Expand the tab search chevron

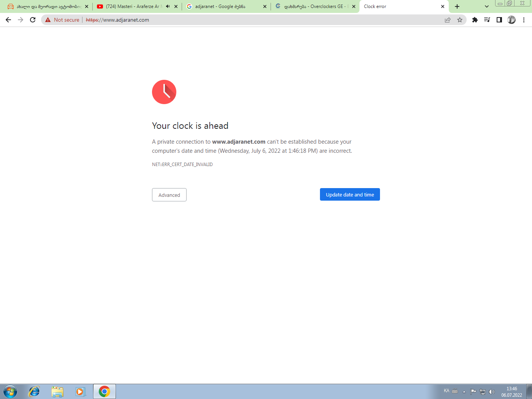(x=486, y=6)
